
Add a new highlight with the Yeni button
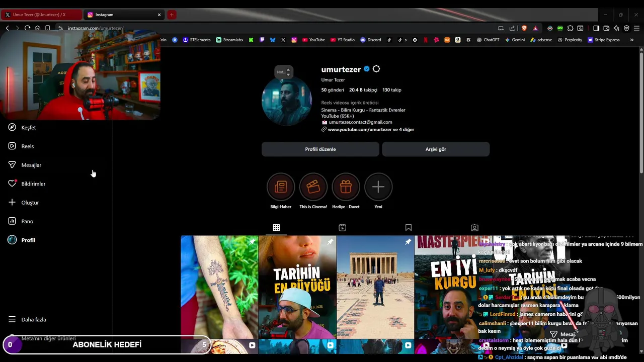pyautogui.click(x=378, y=192)
